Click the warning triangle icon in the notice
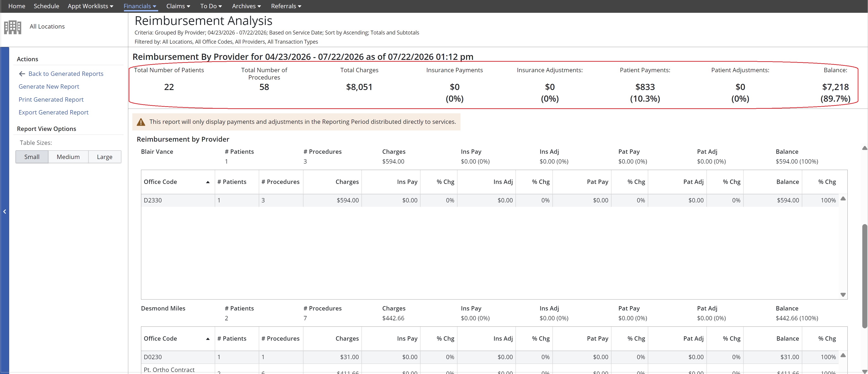The image size is (868, 374). (x=141, y=122)
